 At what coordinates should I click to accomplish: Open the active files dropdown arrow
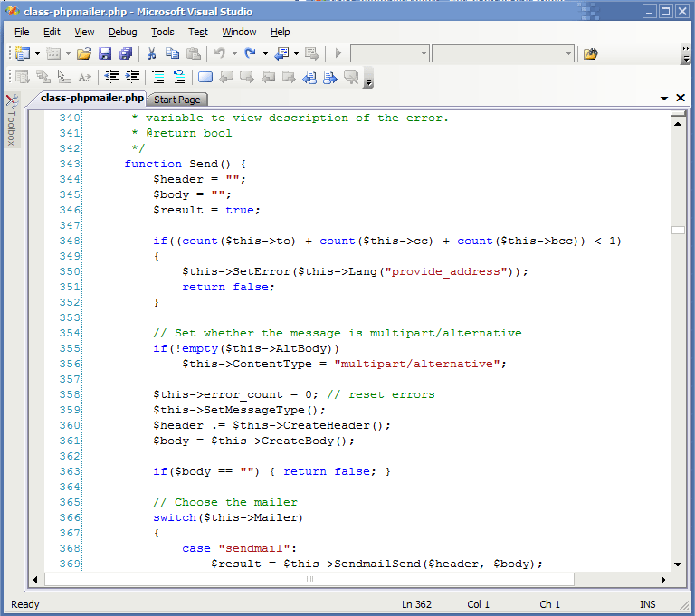tap(664, 98)
